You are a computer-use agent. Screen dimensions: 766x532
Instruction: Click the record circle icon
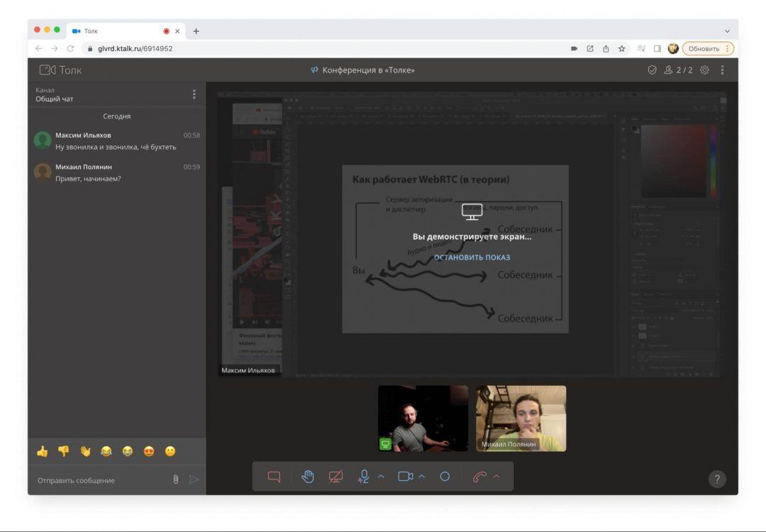coord(445,477)
